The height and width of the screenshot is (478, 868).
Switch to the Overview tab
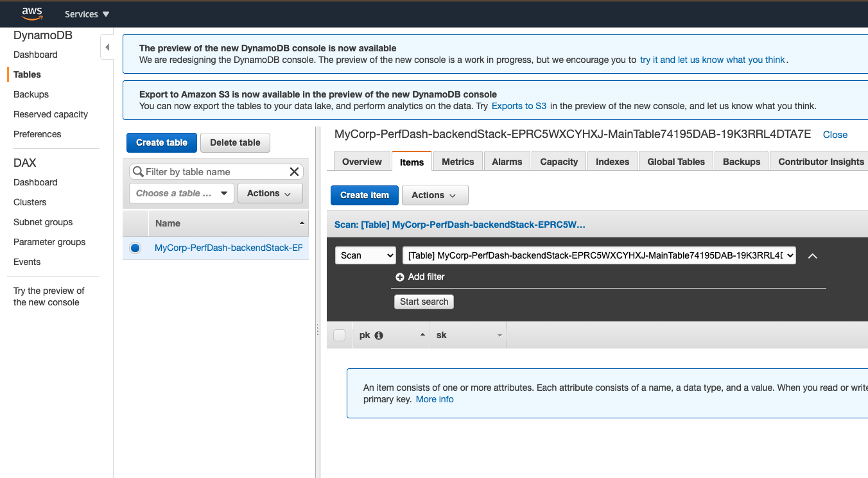(x=362, y=162)
